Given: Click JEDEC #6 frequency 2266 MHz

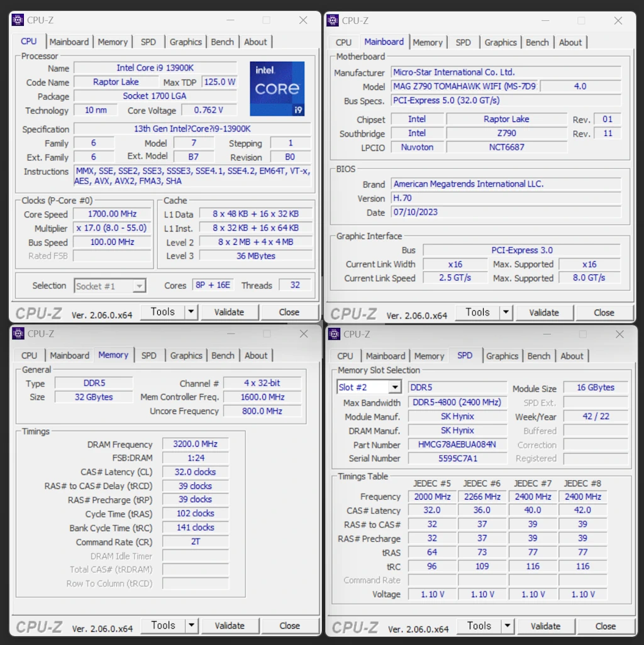Looking at the screenshot, I should click(482, 497).
